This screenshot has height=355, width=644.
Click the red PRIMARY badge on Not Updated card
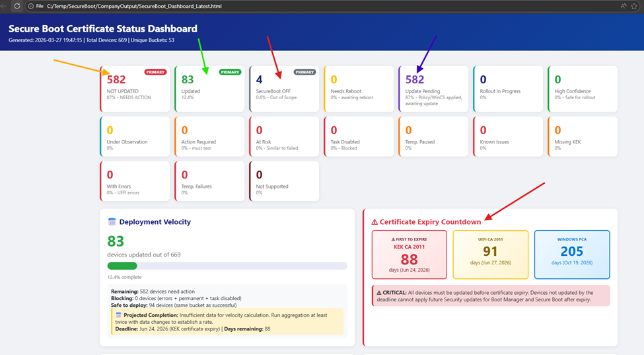pos(155,72)
